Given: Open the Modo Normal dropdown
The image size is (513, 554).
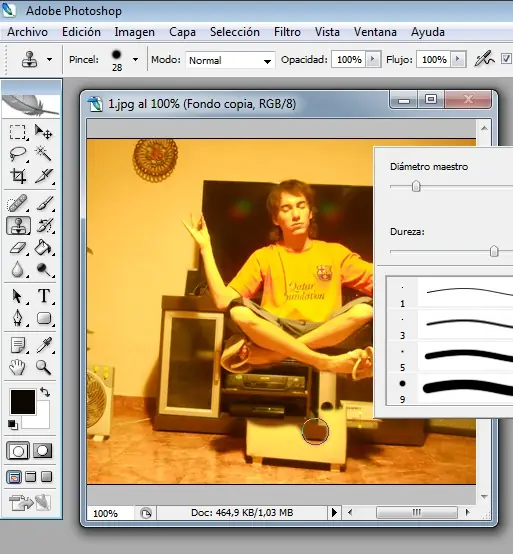Looking at the screenshot, I should tap(230, 60).
